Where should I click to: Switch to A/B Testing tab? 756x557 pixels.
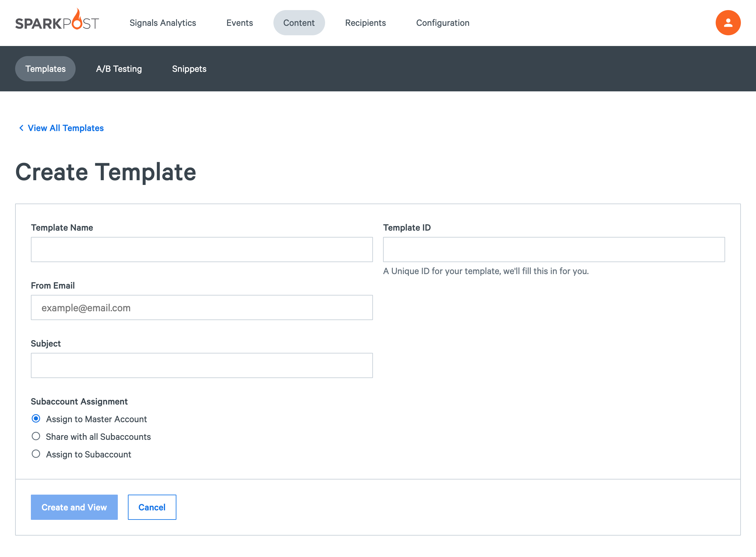(118, 69)
